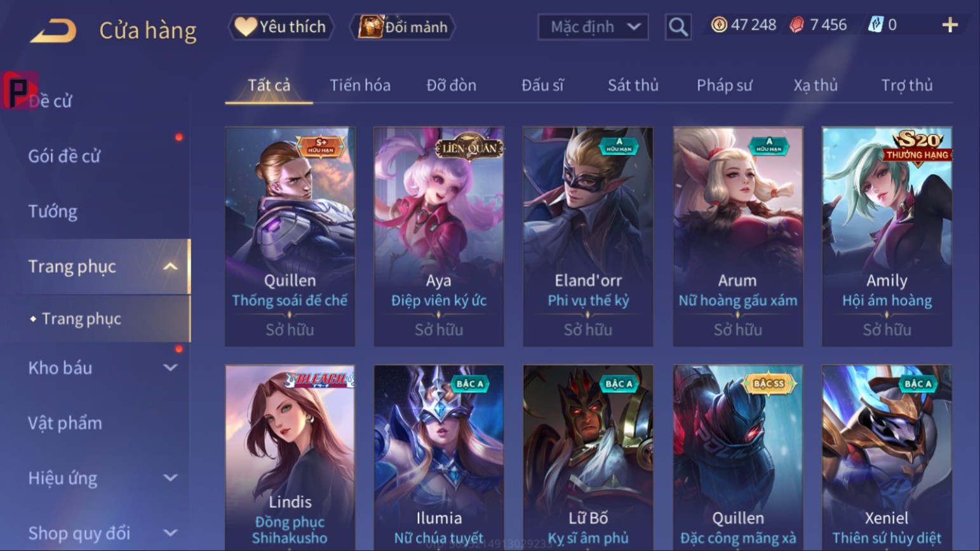Tap the back arrow icon beside Cửa hàng
Image resolution: width=980 pixels, height=551 pixels.
click(x=53, y=30)
